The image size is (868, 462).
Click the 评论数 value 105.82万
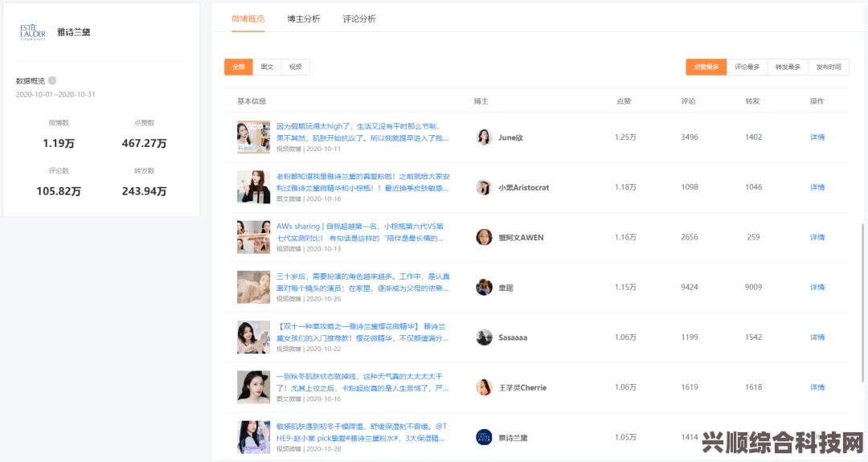(59, 191)
